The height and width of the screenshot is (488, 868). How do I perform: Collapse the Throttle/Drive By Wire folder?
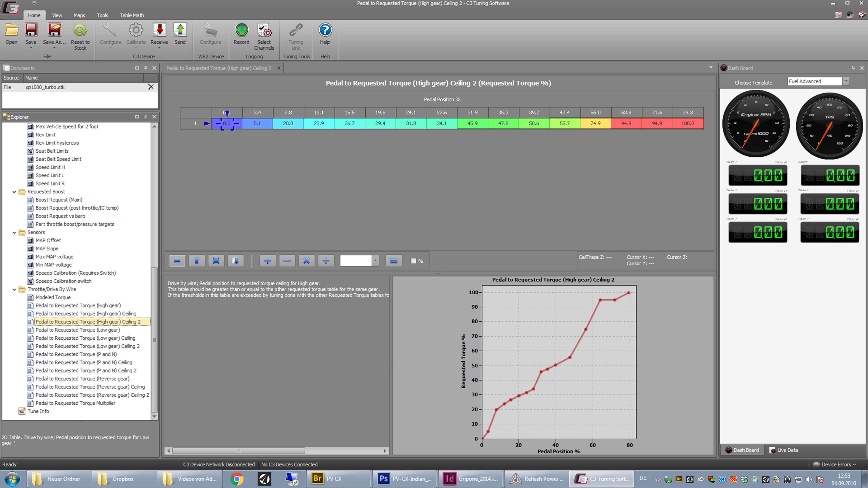tap(14, 289)
